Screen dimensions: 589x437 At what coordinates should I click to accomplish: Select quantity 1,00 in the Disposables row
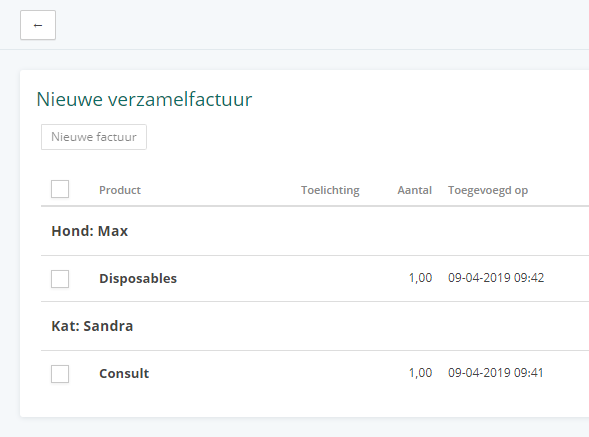pyautogui.click(x=420, y=278)
